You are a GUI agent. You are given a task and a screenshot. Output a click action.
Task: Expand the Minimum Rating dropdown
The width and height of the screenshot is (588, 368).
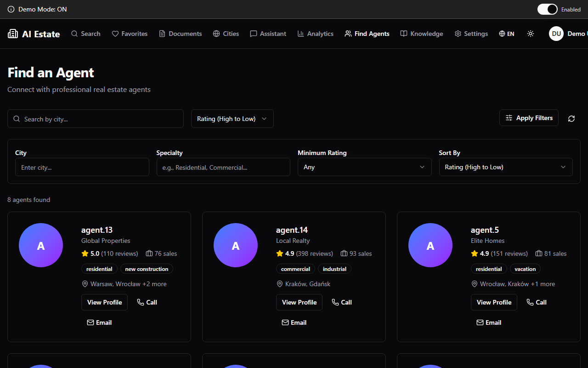(365, 167)
